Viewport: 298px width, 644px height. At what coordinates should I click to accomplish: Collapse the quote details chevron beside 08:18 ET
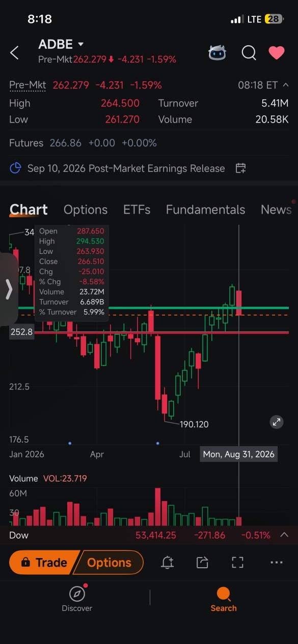[286, 85]
